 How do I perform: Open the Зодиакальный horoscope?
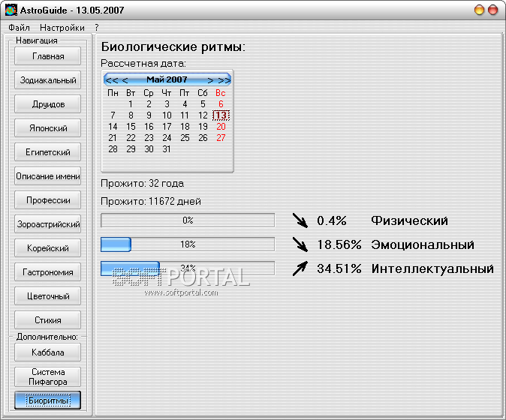point(48,80)
